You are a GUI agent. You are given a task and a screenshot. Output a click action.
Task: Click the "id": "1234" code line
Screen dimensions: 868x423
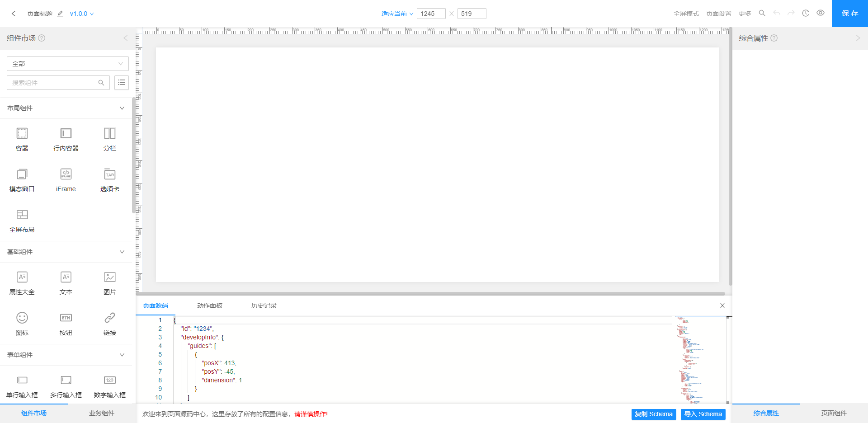pyautogui.click(x=197, y=329)
